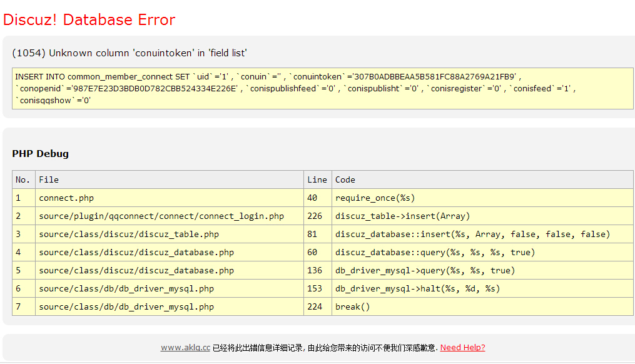635x364 pixels.
Task: Click line number 60
Action: point(318,252)
